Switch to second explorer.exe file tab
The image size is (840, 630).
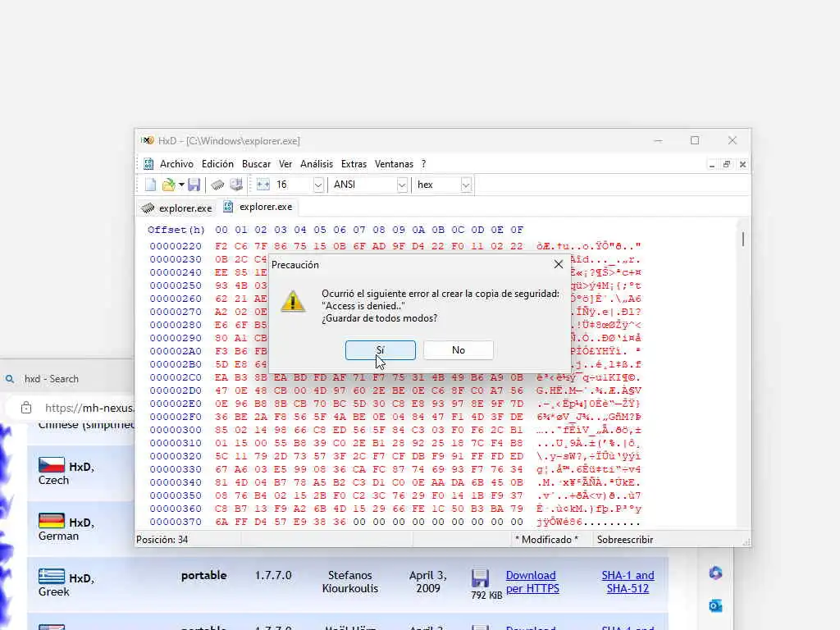258,207
